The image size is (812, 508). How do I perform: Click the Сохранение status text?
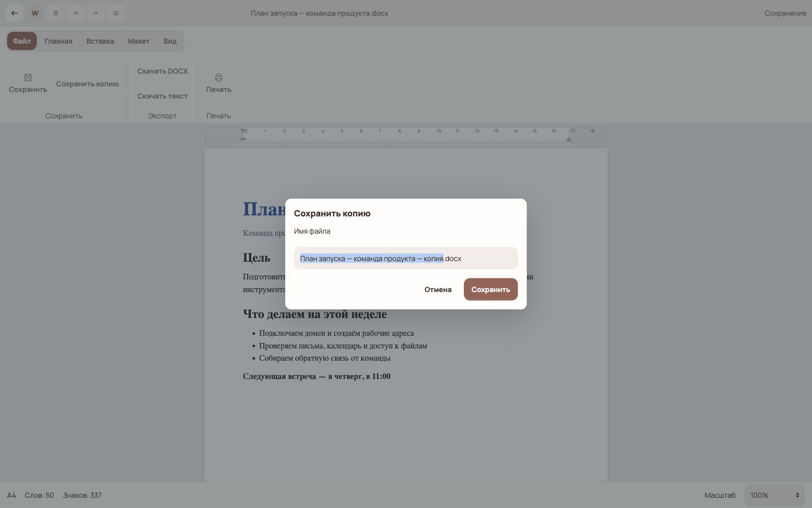tap(785, 13)
